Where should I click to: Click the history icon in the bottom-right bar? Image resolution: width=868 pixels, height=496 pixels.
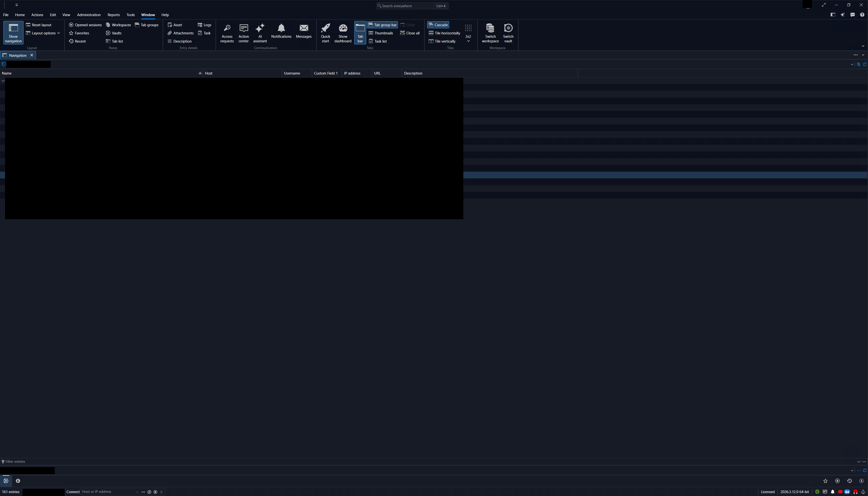coord(849,481)
